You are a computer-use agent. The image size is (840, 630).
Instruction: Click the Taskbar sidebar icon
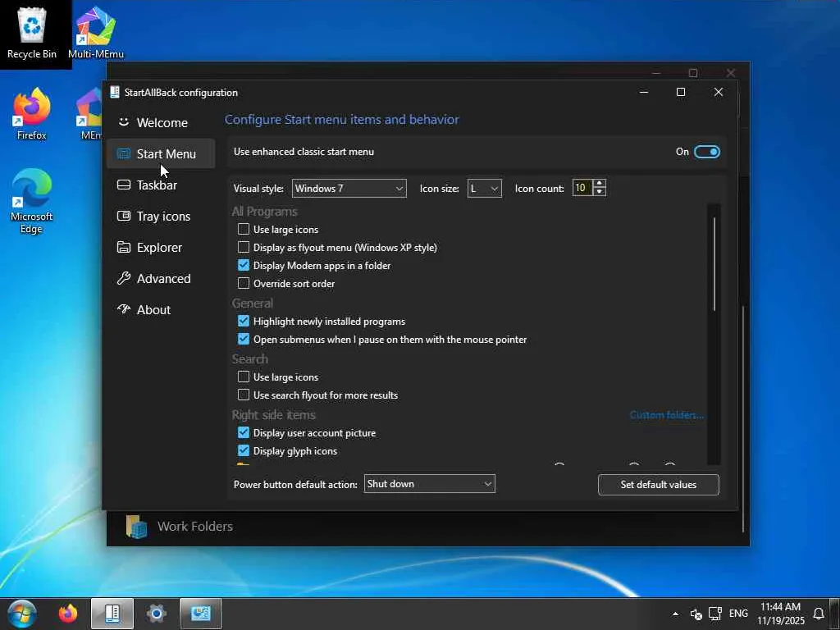coord(124,185)
